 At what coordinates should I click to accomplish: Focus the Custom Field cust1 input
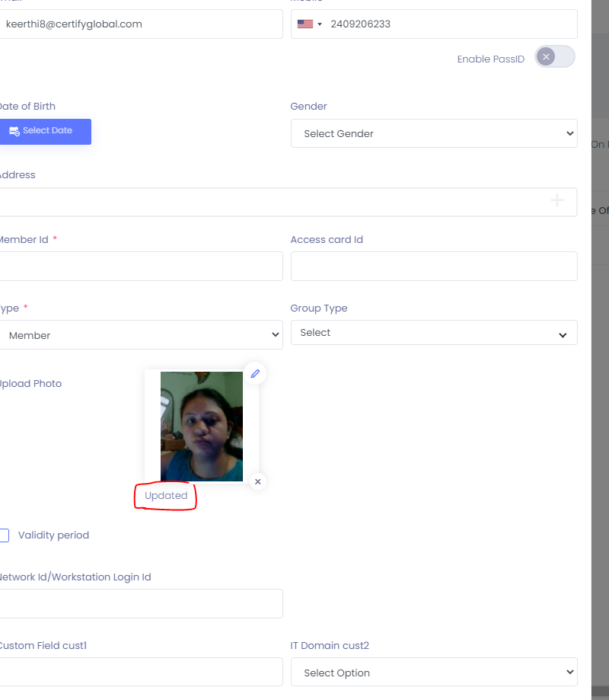click(x=141, y=672)
